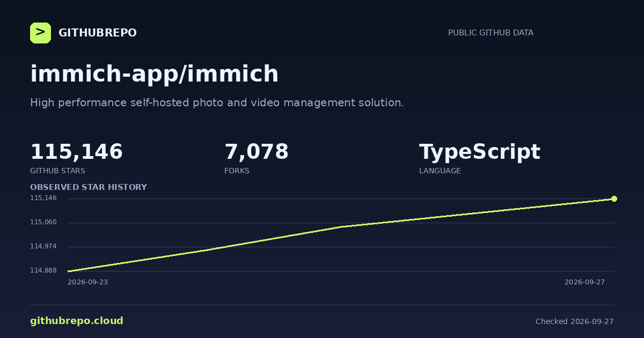
Task: Click the 7,078 forks count
Action: [x=257, y=152]
